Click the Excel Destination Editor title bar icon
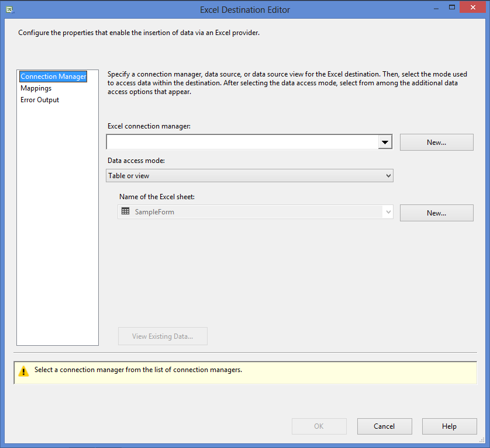The image size is (490, 448). point(10,10)
